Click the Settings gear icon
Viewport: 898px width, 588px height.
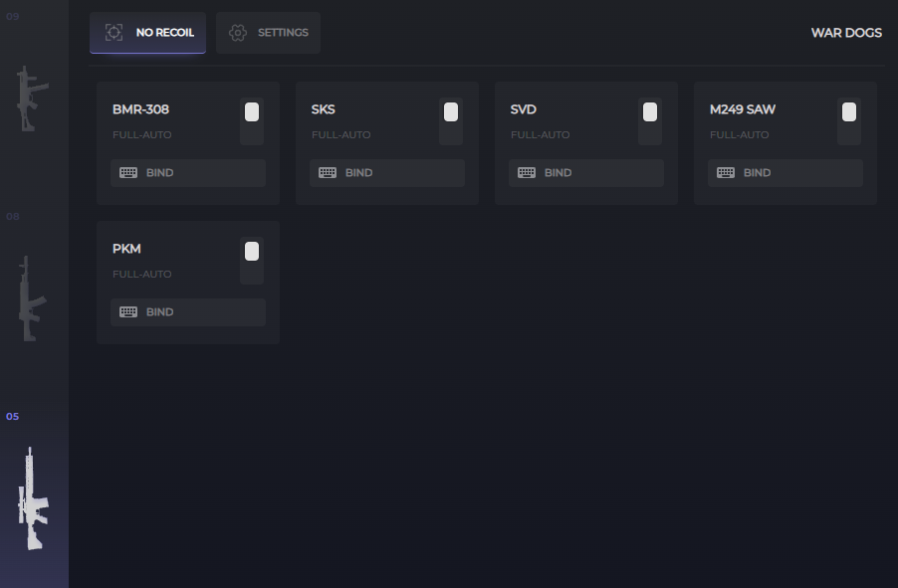238,33
